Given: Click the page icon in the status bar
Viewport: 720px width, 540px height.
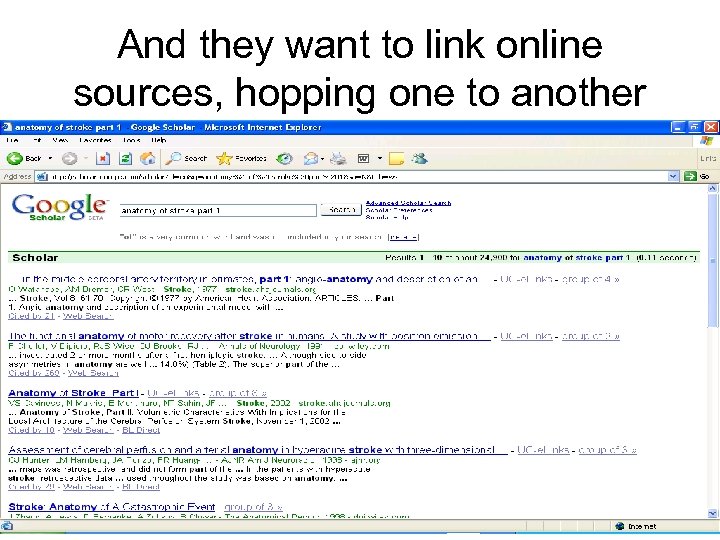Looking at the screenshot, I should point(7,526).
